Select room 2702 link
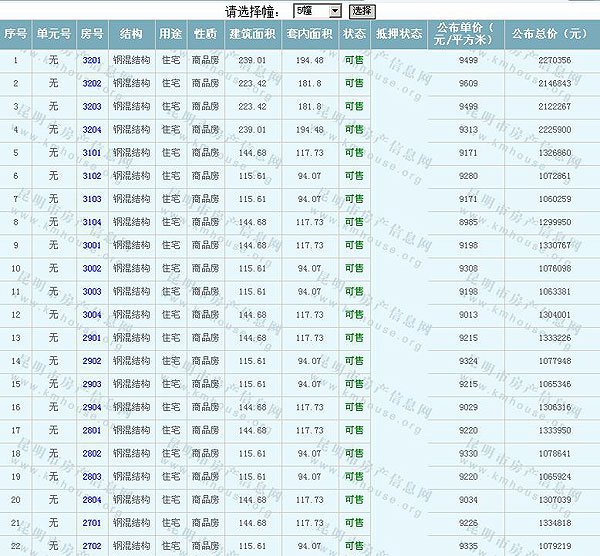 [x=92, y=546]
